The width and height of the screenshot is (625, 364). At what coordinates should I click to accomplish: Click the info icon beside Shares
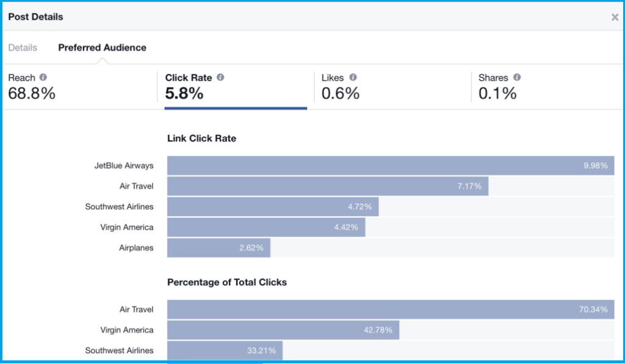[517, 77]
